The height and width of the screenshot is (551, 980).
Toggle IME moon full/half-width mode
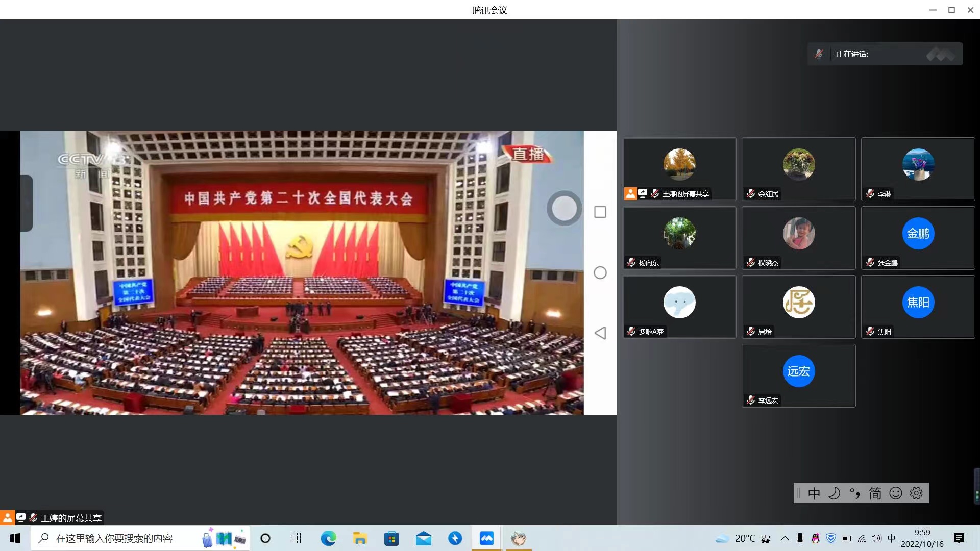click(x=835, y=493)
